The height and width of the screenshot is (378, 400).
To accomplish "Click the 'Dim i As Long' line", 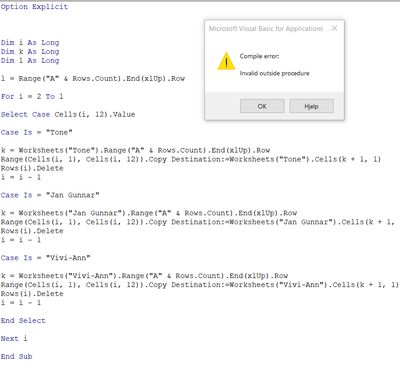I will coord(30,43).
